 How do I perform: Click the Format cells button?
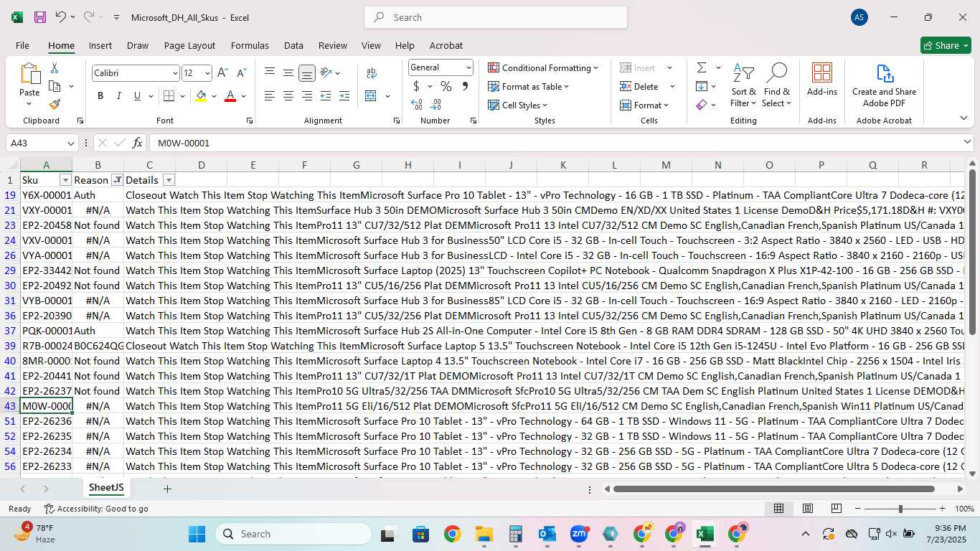(644, 105)
